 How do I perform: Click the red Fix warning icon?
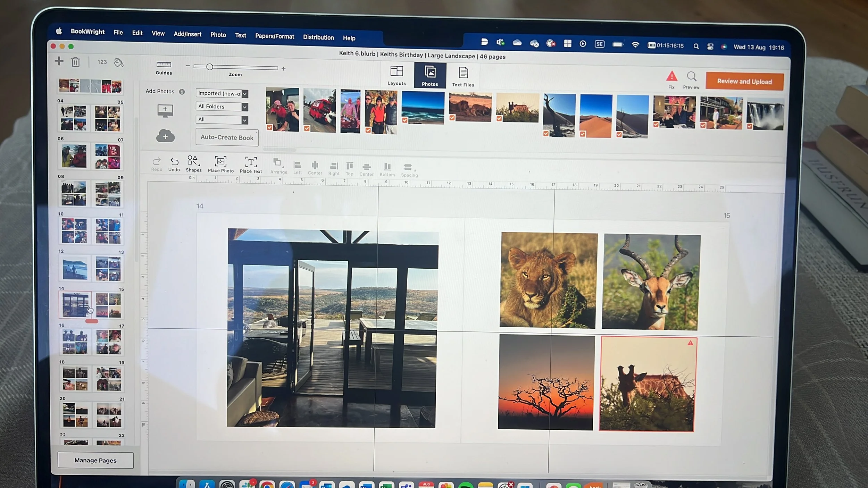(x=671, y=76)
